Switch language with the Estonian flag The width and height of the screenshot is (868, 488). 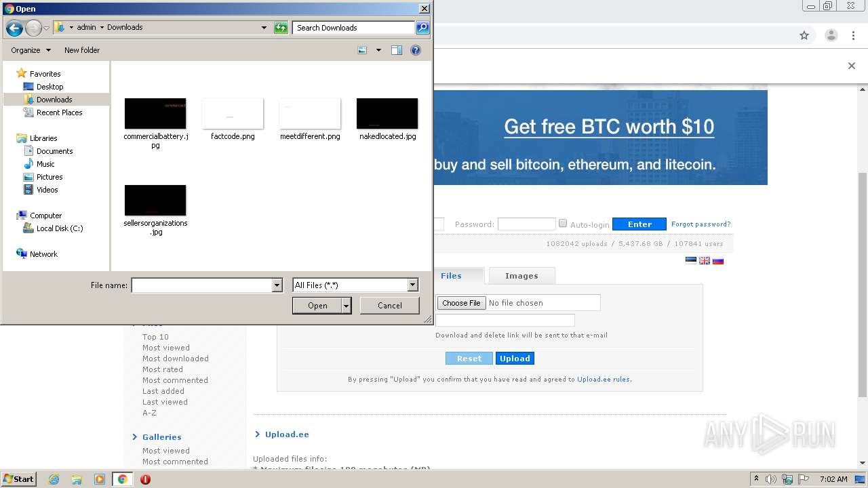[691, 260]
